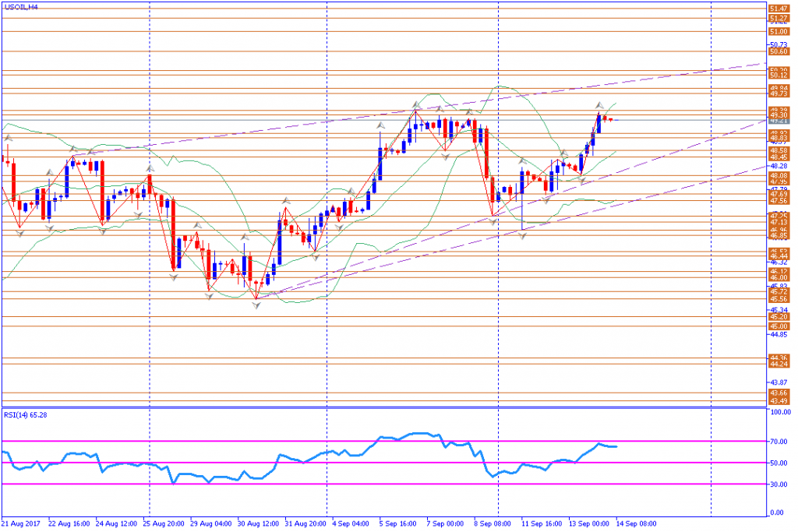Image resolution: width=798 pixels, height=532 pixels.
Task: Select the 48.28 price scale value
Action: [779, 166]
